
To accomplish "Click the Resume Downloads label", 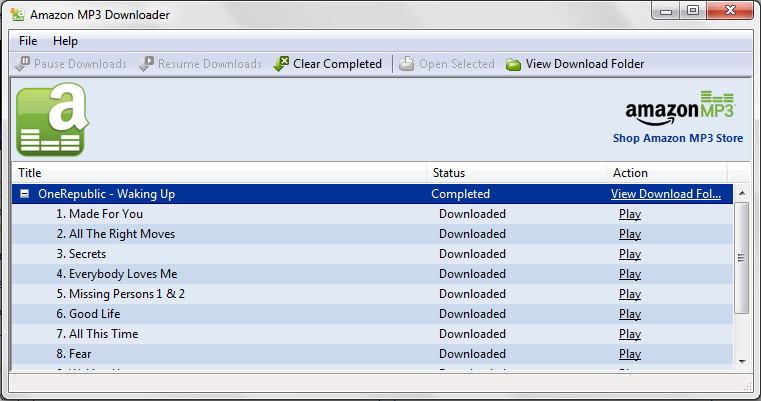I will coord(210,64).
